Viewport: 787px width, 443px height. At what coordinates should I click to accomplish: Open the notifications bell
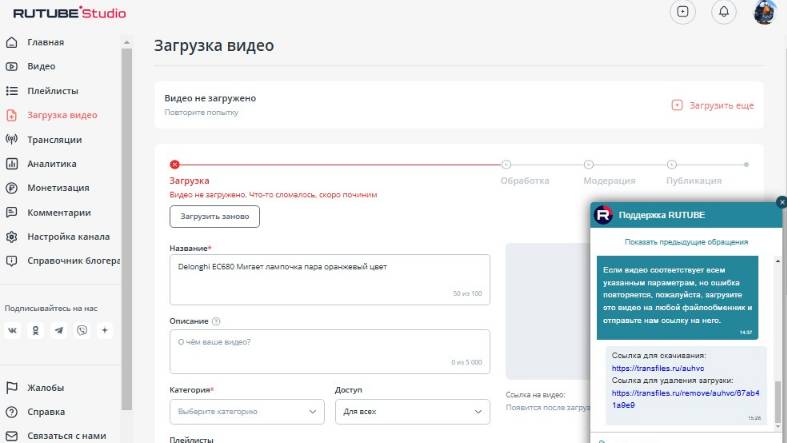[x=724, y=12]
